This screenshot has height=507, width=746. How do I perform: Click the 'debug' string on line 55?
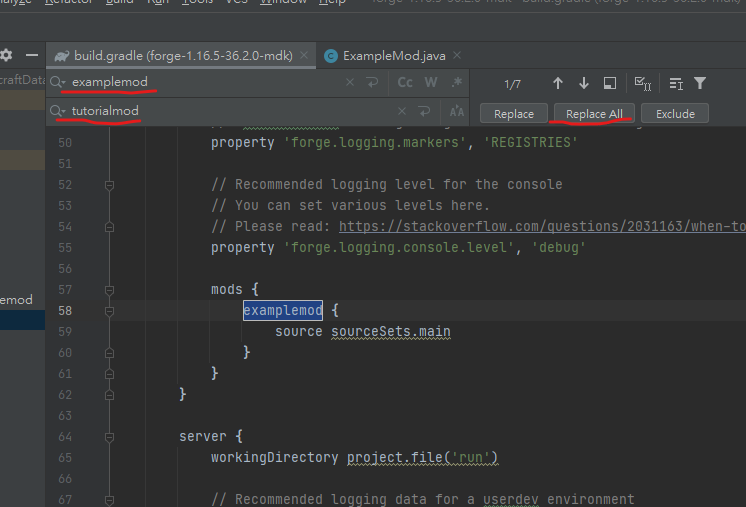pos(559,248)
